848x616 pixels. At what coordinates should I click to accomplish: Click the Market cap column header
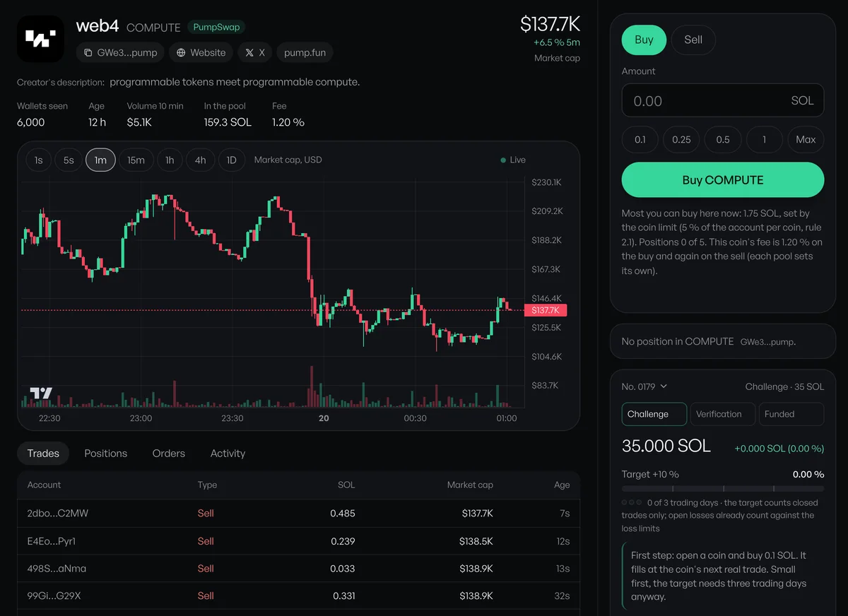click(470, 485)
